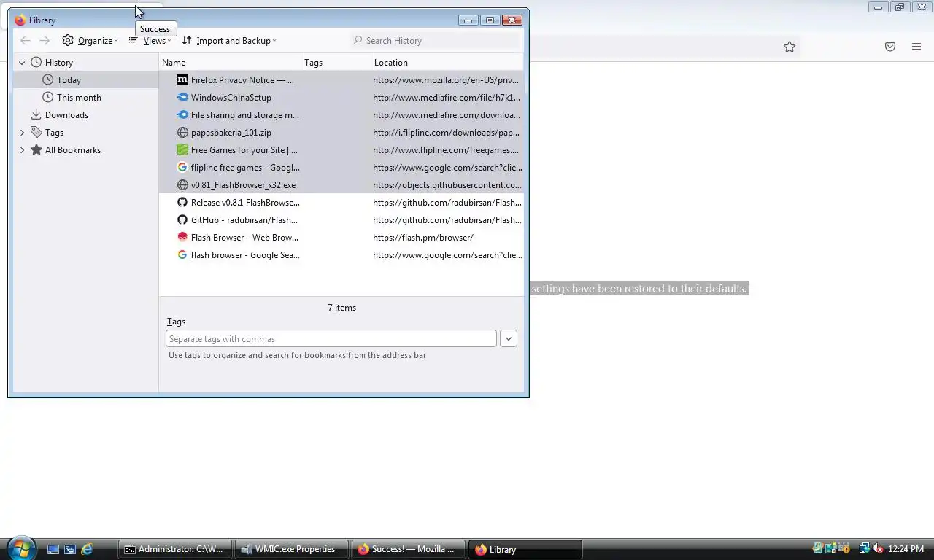
Task: Select This month under History
Action: [x=85, y=98]
